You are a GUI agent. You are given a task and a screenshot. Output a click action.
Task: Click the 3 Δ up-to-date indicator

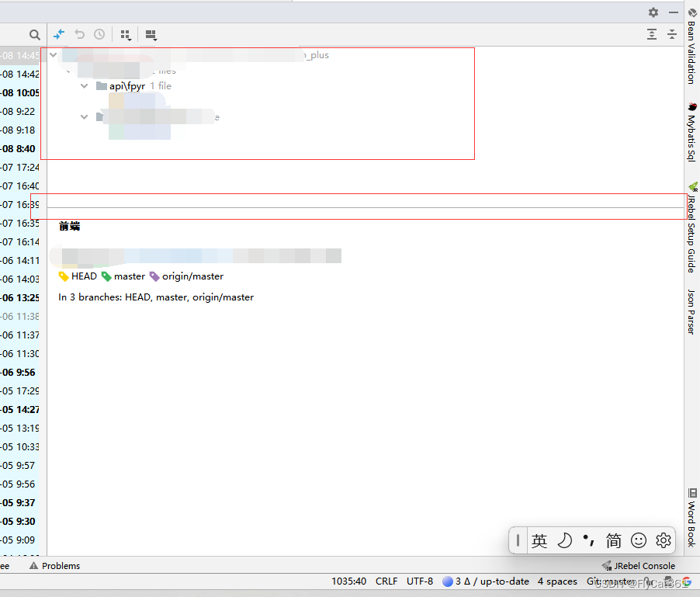(485, 581)
